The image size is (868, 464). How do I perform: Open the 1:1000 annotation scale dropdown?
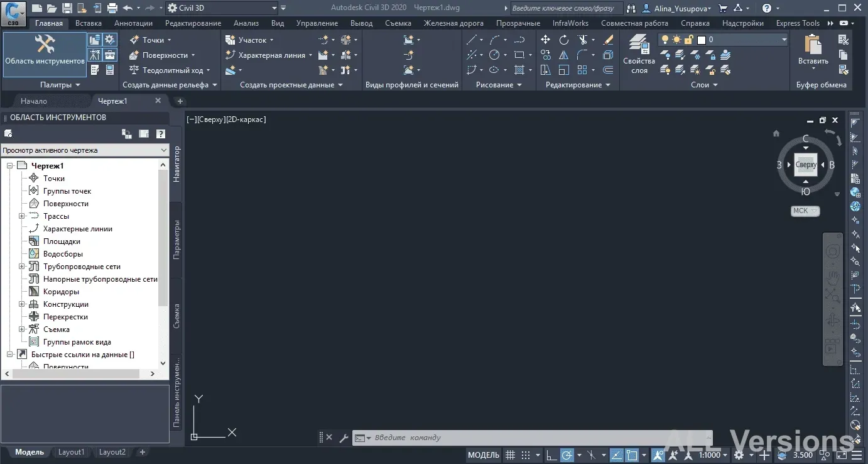pyautogui.click(x=713, y=455)
